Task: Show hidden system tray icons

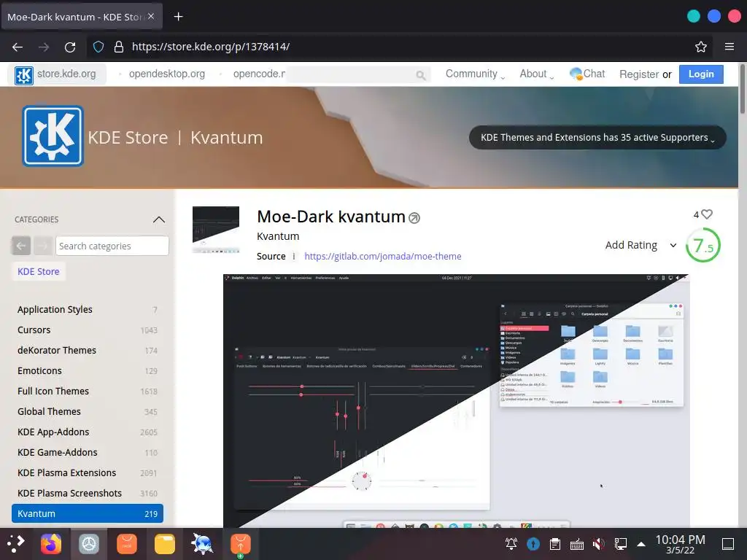Action: (x=641, y=544)
